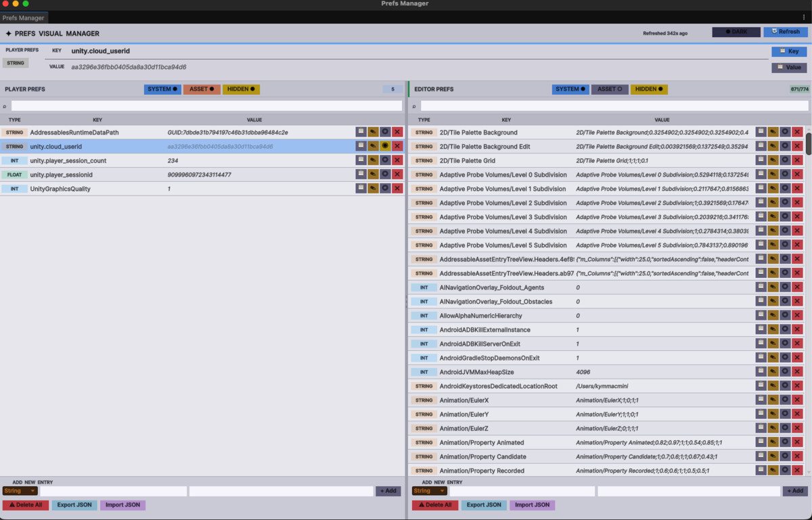The image size is (812, 520).
Task: Edit the 2D/Tile Palette Background entry via its pencil
Action: point(773,133)
